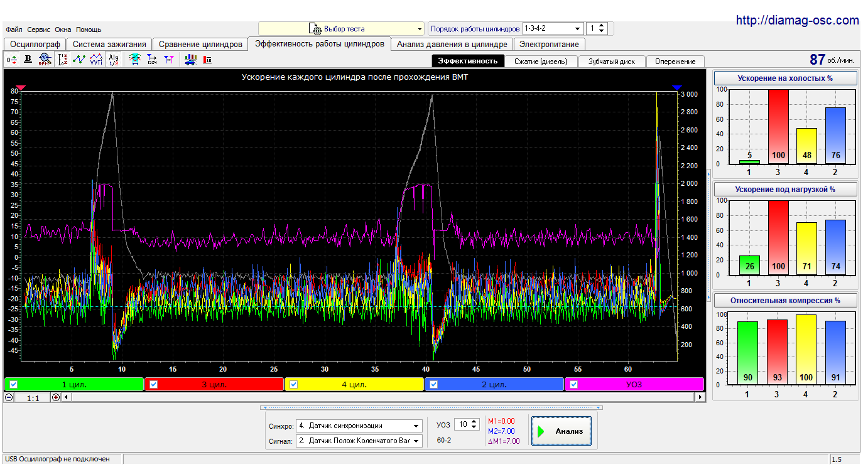This screenshot has height=467, width=868.
Task: Increase the УОЗ value stepper
Action: [474, 422]
